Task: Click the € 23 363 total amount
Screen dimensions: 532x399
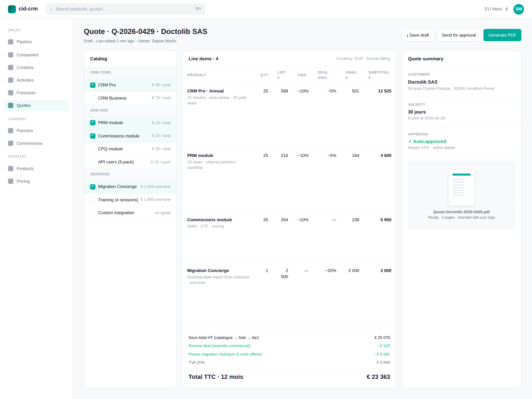Action: [378, 377]
